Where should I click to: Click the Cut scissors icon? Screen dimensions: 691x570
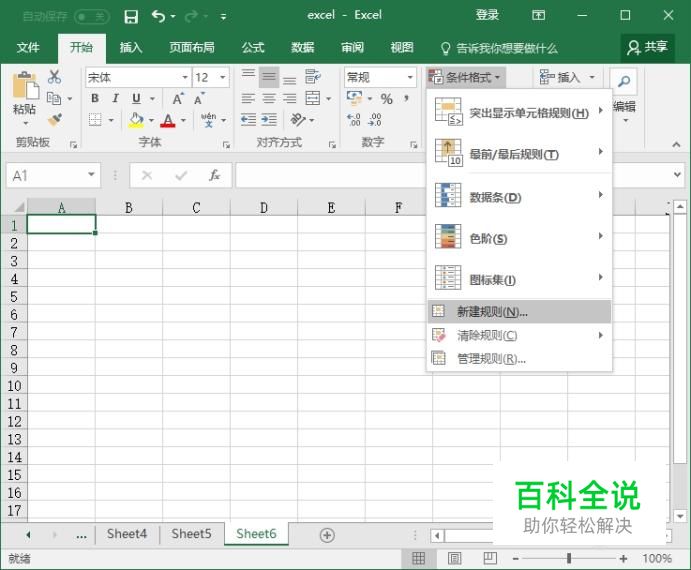(x=55, y=77)
